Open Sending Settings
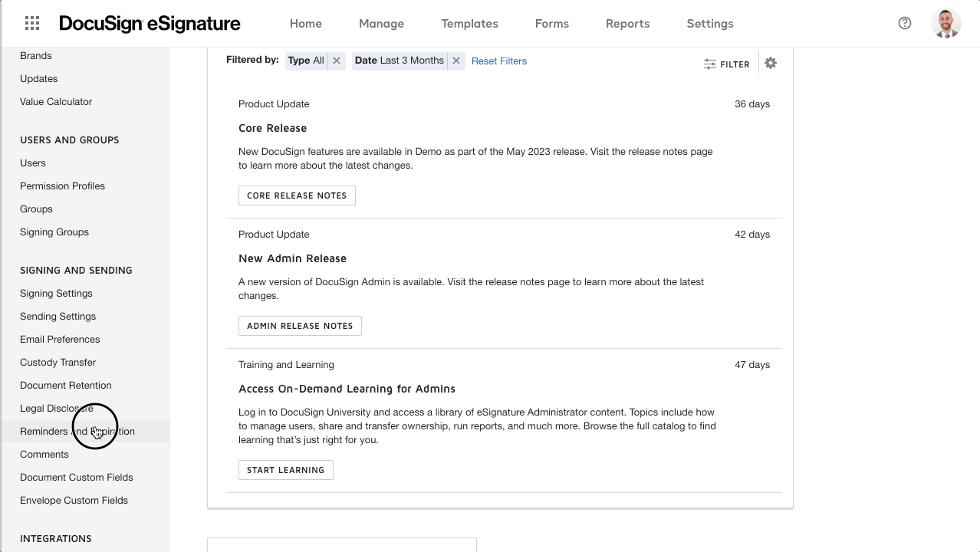Viewport: 980px width, 552px height. [x=58, y=317]
